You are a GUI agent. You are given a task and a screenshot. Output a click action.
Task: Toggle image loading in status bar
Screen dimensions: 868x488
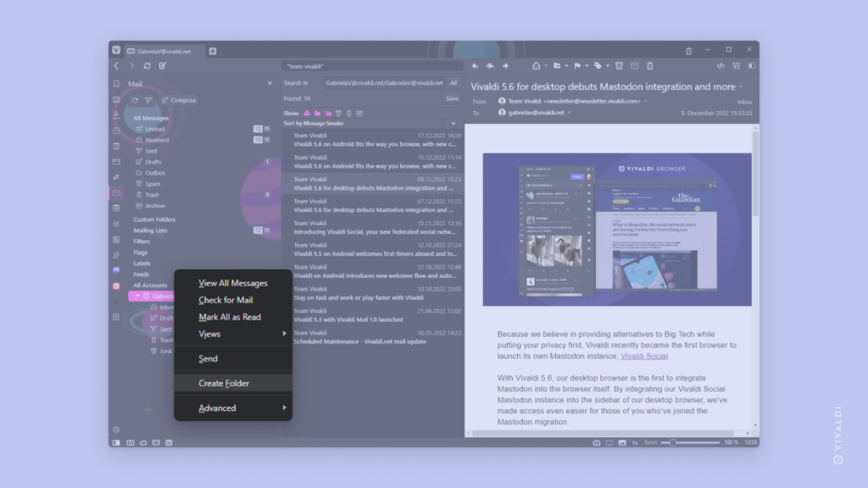622,442
